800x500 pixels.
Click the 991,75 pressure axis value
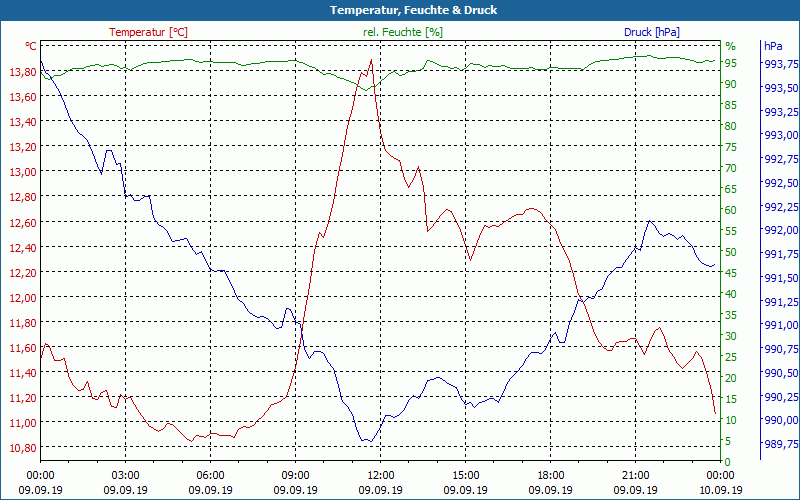pos(781,254)
